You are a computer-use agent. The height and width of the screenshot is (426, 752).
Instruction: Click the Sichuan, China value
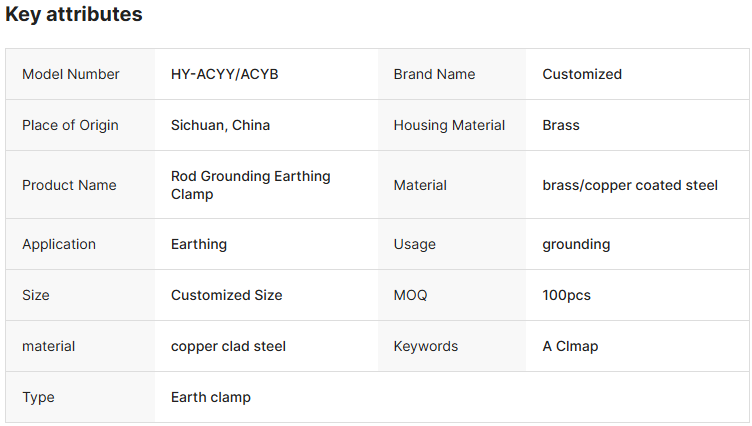(x=220, y=125)
